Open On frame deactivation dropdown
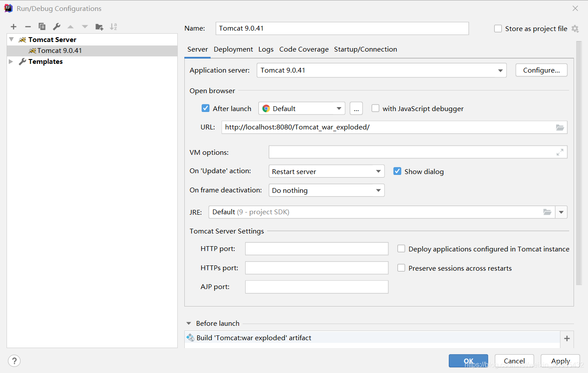The image size is (588, 373). [x=327, y=190]
